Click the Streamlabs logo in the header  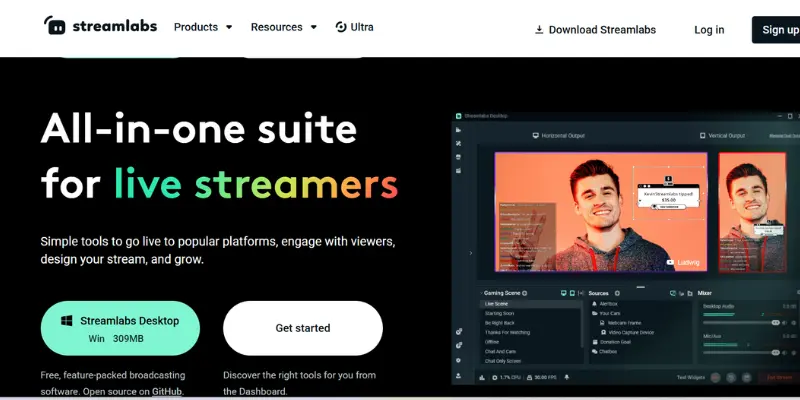point(100,26)
